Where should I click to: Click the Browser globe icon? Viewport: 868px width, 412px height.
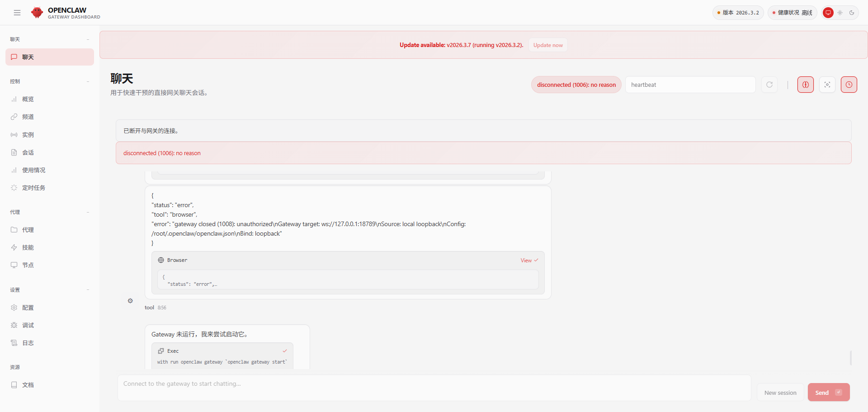[x=161, y=260]
